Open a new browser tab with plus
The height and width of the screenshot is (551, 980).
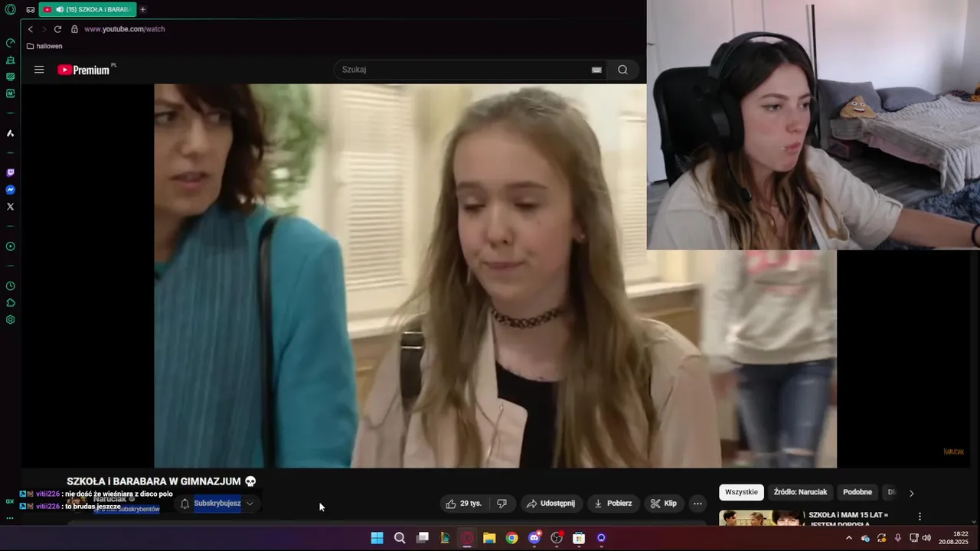(142, 10)
